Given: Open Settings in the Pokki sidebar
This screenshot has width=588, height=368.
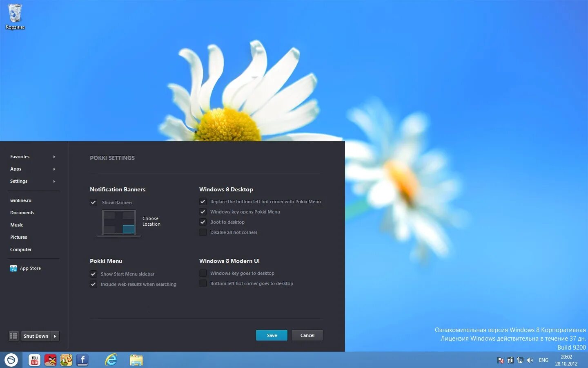Looking at the screenshot, I should (x=19, y=181).
